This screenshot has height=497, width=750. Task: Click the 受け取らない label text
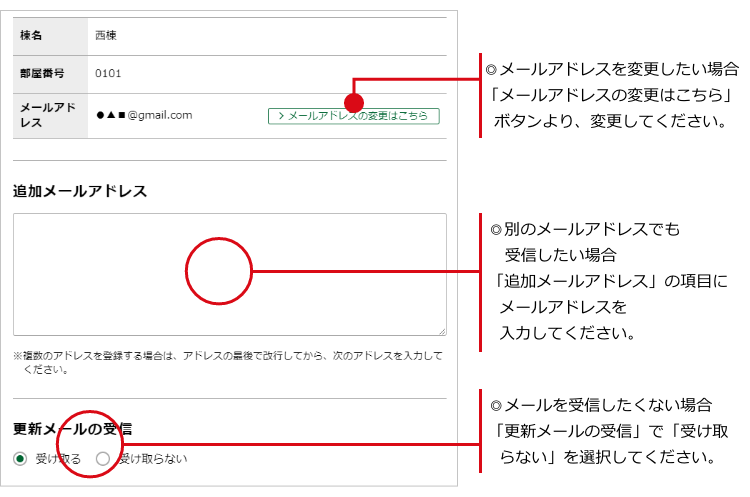tap(152, 459)
